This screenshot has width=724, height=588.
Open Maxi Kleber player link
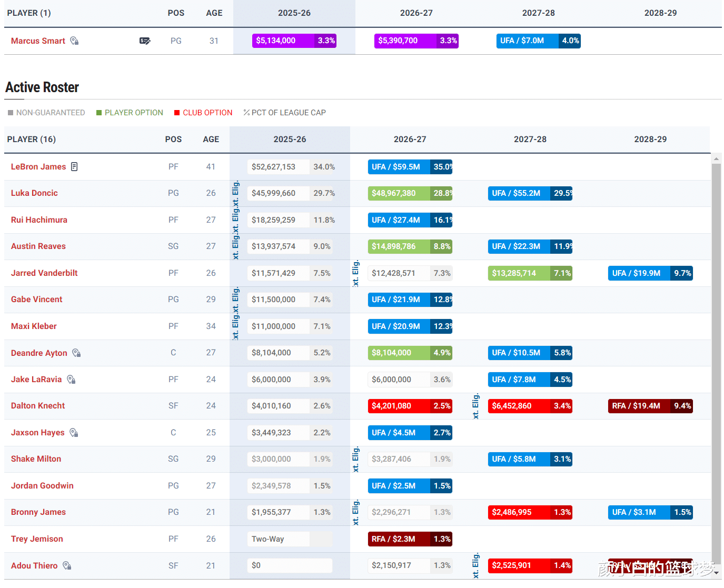pos(34,326)
